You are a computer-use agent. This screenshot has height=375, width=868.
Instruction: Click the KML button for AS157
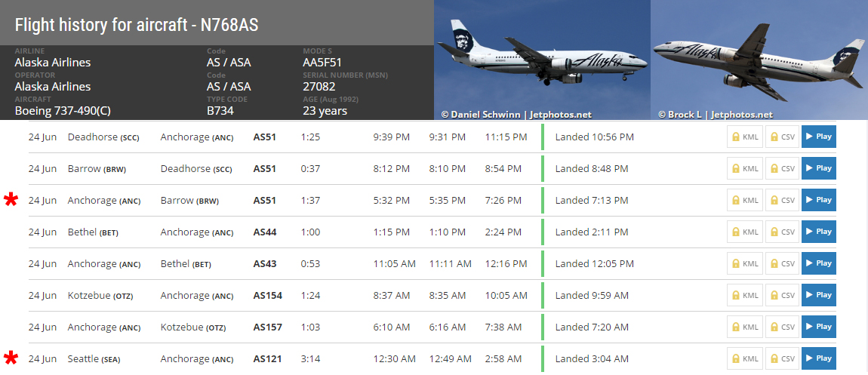point(744,327)
